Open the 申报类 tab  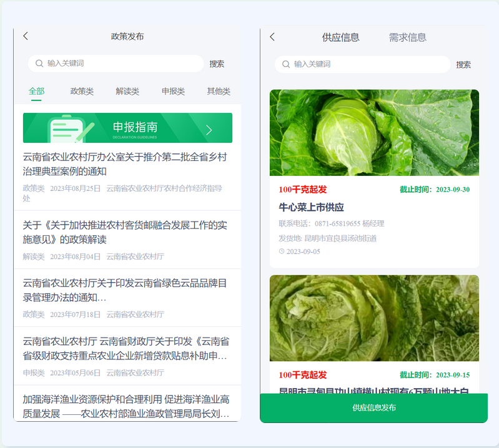tap(173, 91)
